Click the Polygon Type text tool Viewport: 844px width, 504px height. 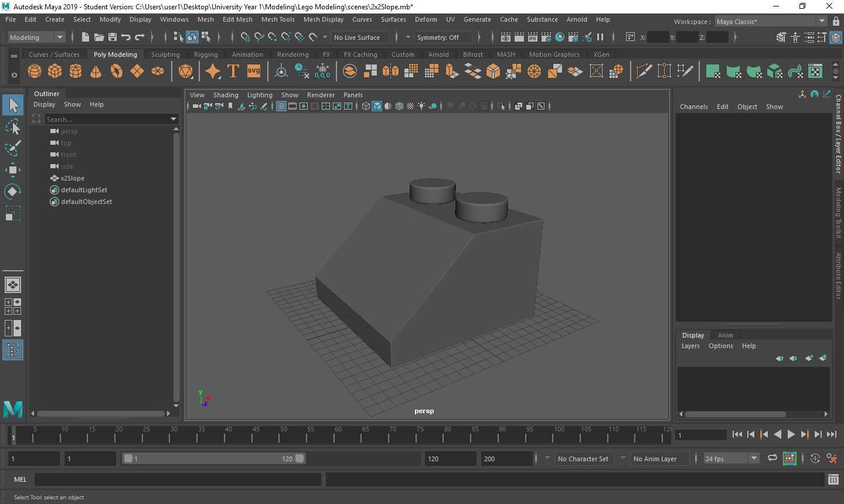[233, 71]
